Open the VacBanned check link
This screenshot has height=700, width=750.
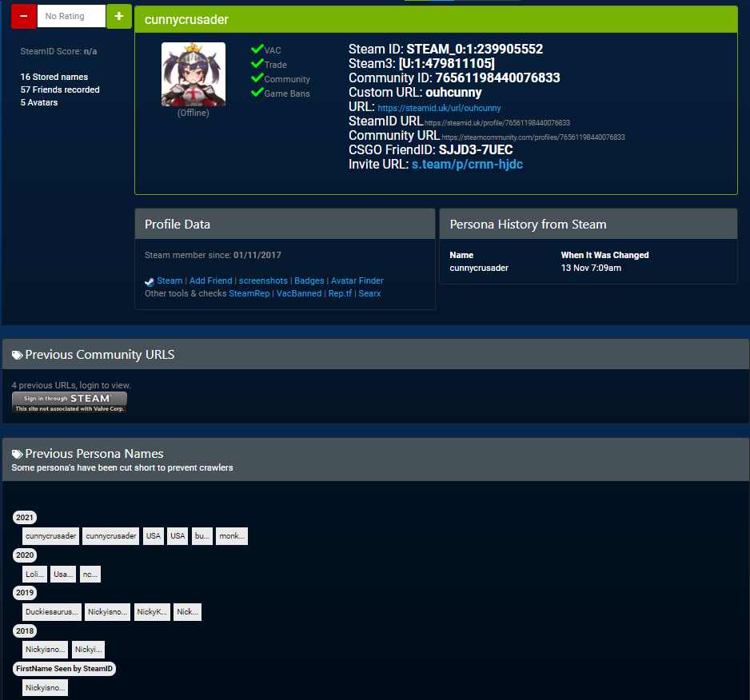point(299,293)
